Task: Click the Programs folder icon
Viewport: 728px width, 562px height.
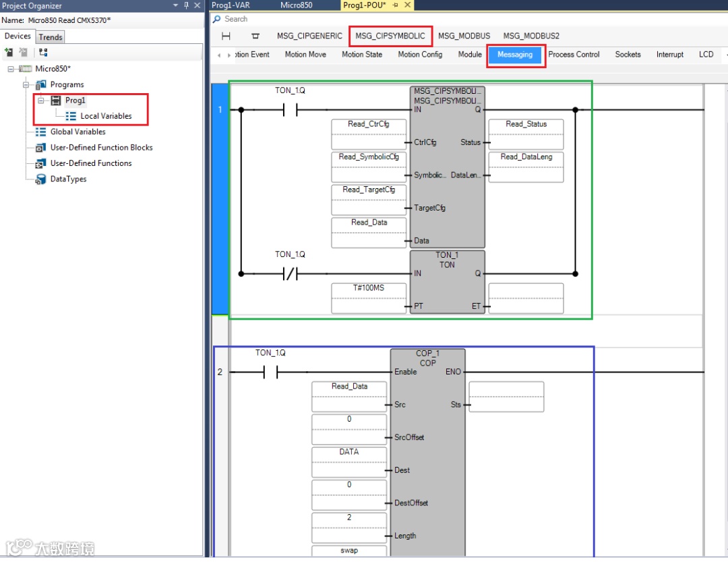Action: (x=41, y=84)
